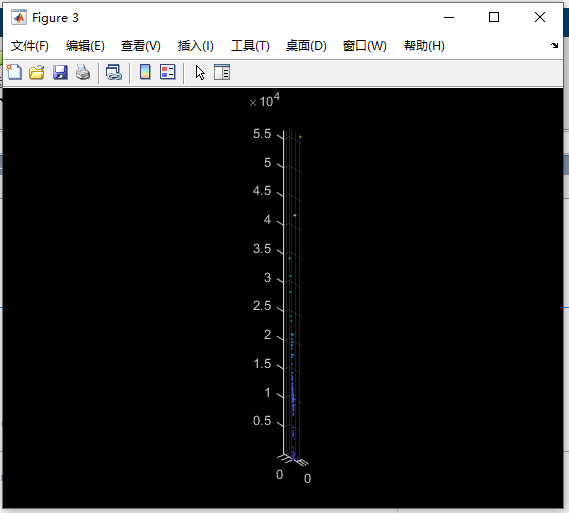Open a file with the folder icon

(x=37, y=72)
